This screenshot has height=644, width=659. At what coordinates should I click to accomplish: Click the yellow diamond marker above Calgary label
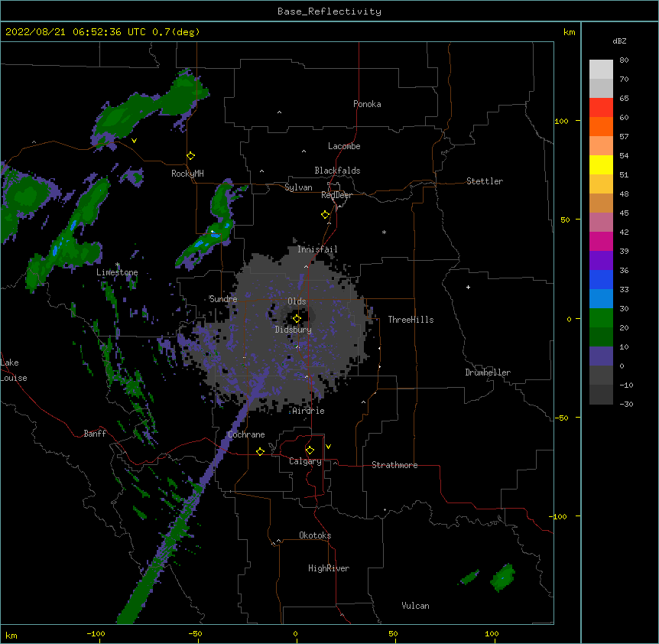310,450
